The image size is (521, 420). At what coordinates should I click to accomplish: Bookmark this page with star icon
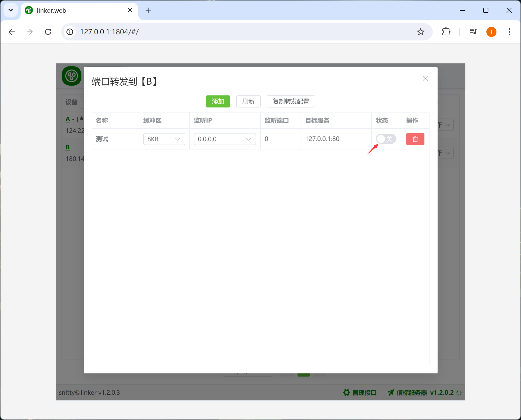pos(421,32)
